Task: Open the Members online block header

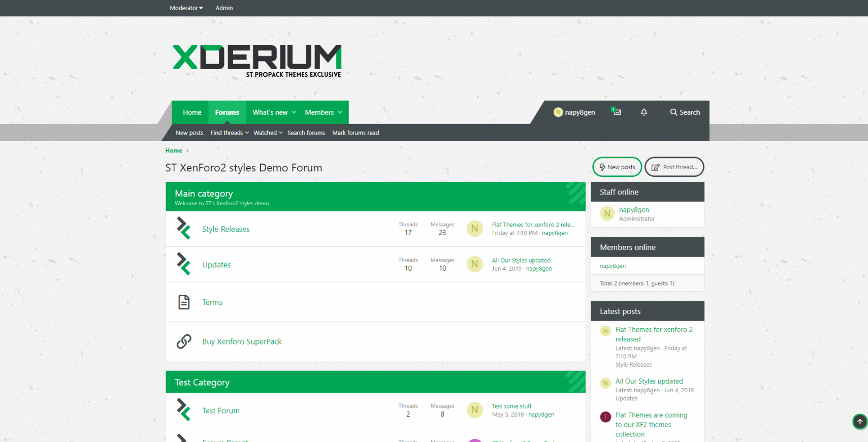Action: point(628,247)
